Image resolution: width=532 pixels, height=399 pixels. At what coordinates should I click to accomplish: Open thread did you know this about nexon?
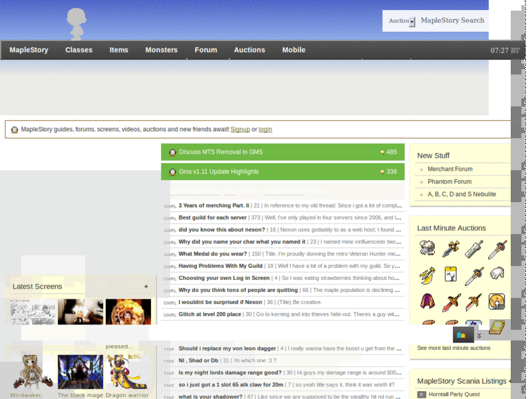[x=221, y=229]
